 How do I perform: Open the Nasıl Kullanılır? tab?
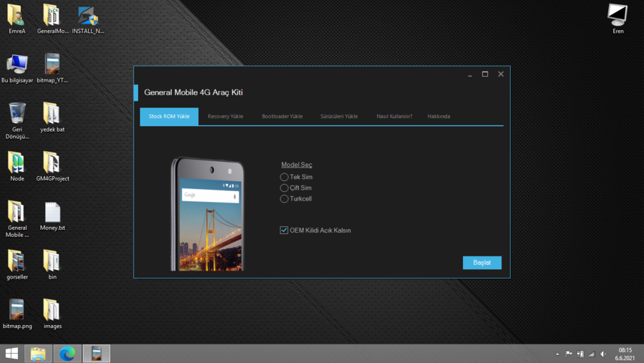394,116
